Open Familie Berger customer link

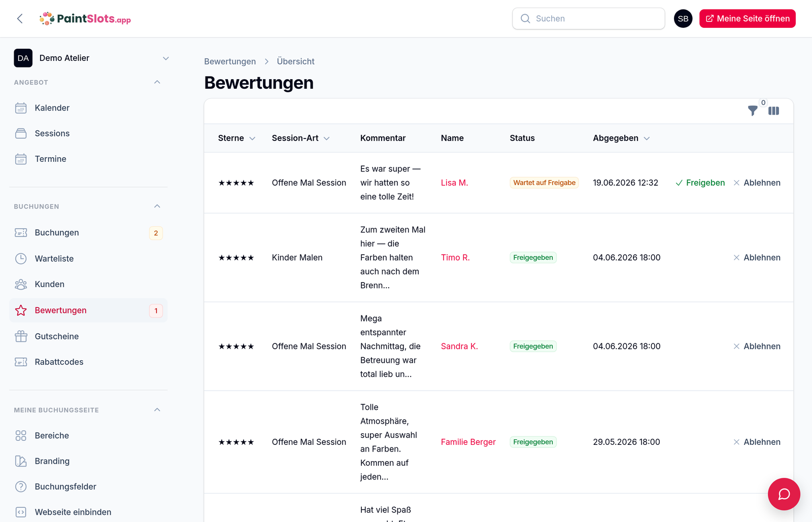click(468, 442)
